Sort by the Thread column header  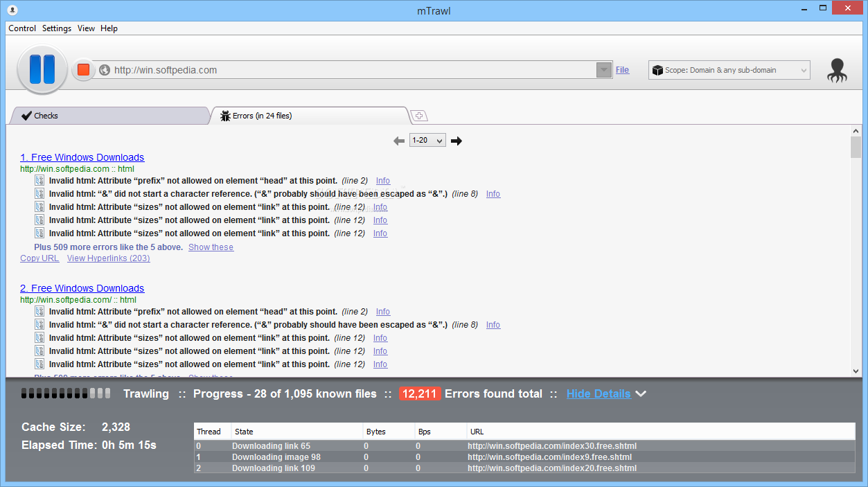pyautogui.click(x=213, y=432)
